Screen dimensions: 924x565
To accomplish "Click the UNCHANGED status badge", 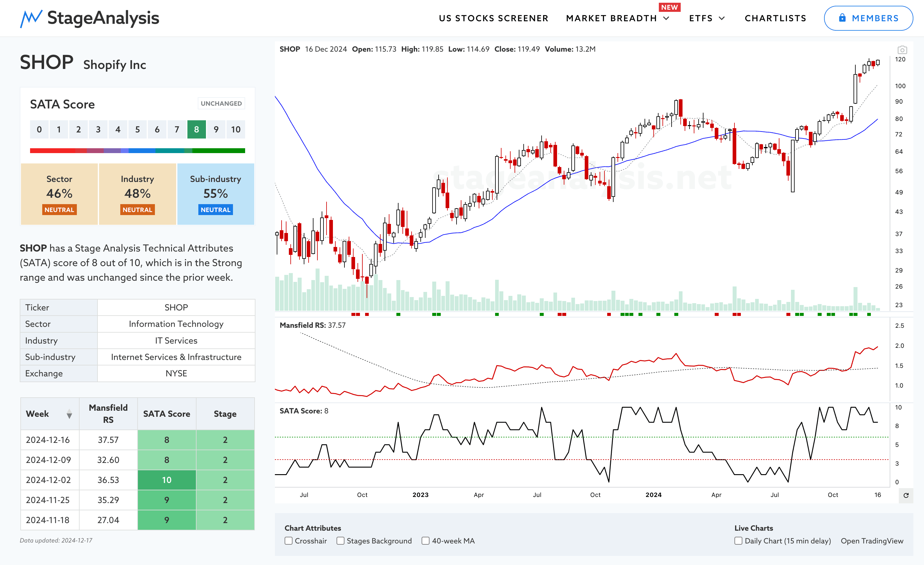I will (221, 104).
